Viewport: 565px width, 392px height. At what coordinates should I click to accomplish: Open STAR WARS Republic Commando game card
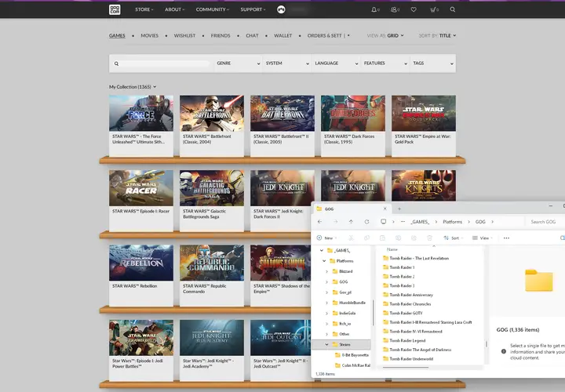[212, 275]
